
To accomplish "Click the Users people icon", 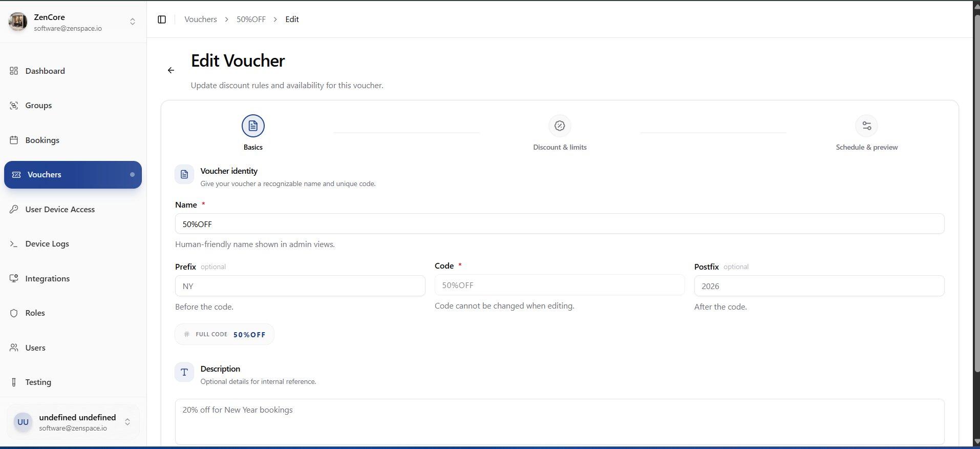I will point(14,348).
